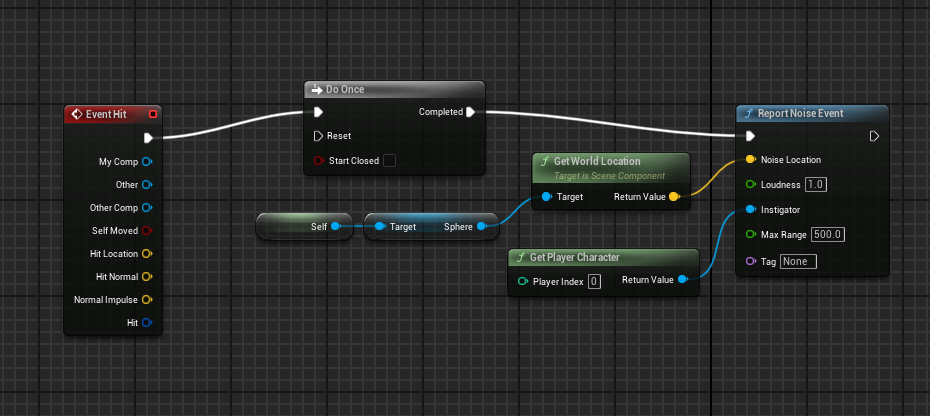Click the Event Hit execution output pin
Viewport: 930px width, 416px height.
click(148, 138)
